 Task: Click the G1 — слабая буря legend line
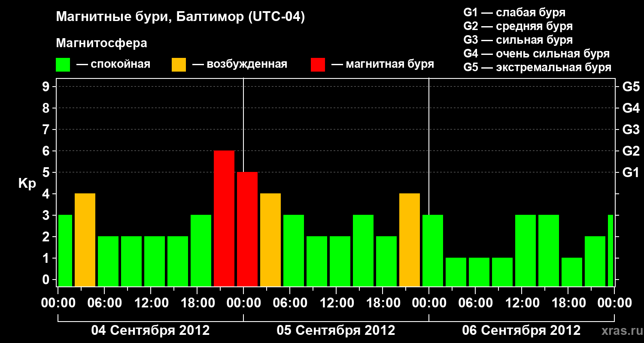[514, 12]
